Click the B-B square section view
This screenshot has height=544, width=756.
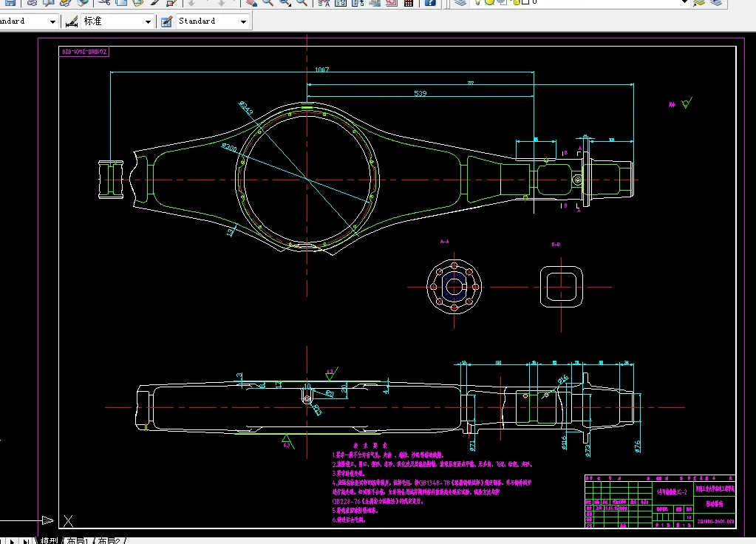point(561,287)
